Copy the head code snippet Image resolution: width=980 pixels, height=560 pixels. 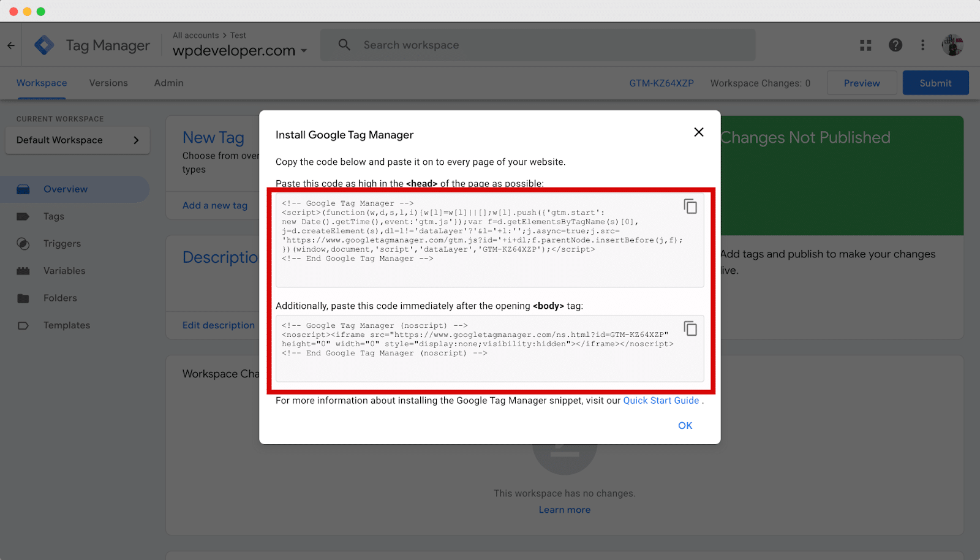click(690, 206)
